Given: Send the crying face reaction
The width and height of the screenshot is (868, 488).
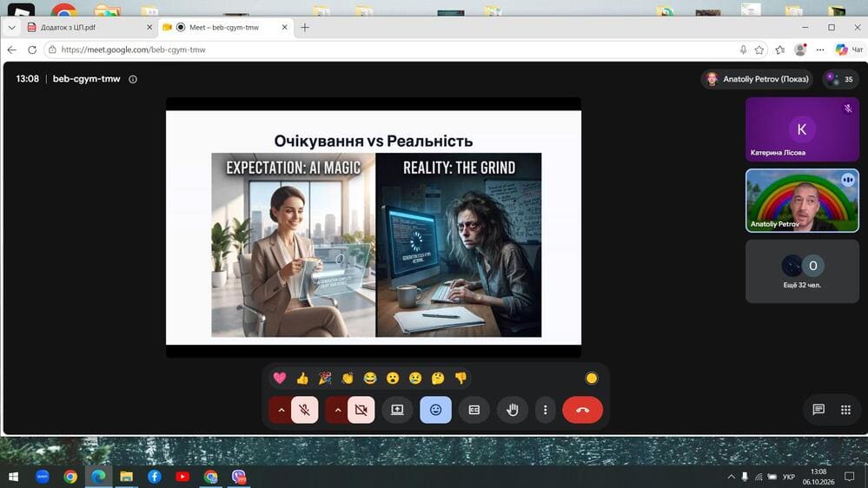Looking at the screenshot, I should (415, 378).
